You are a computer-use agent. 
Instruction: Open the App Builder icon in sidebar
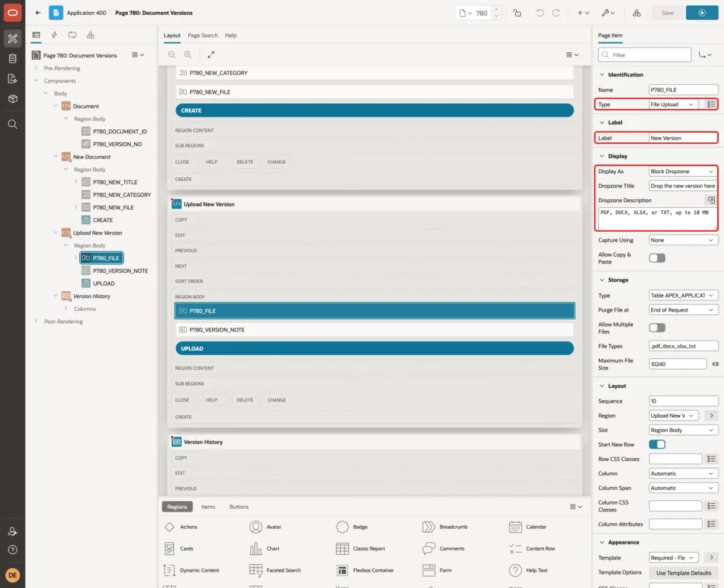point(13,39)
